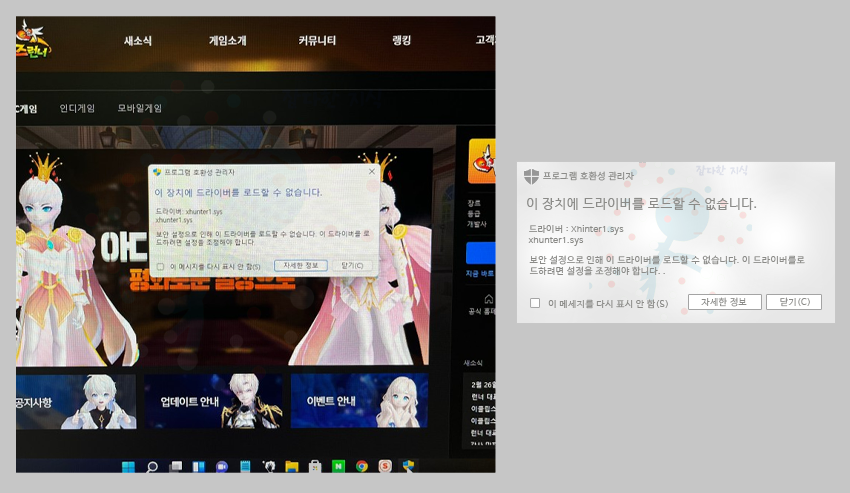
Task: Check '이 메시지를 다시 표시 안 함' in photographed dialog
Action: 160,266
